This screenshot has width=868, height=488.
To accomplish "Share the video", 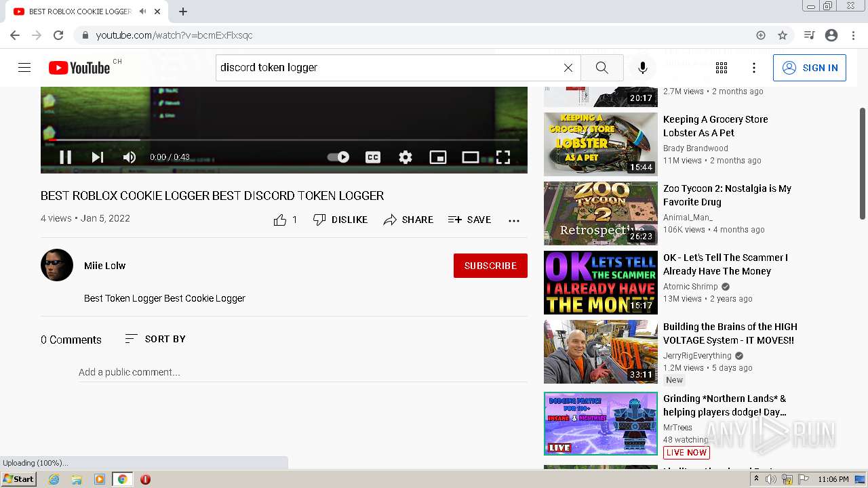I will (408, 220).
